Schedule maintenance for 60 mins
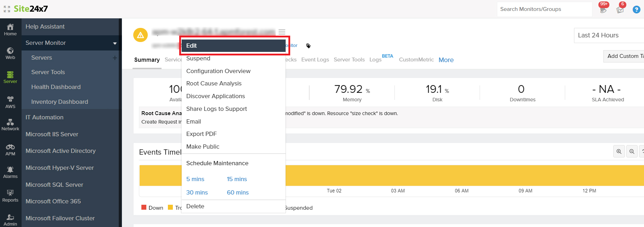 coord(238,192)
